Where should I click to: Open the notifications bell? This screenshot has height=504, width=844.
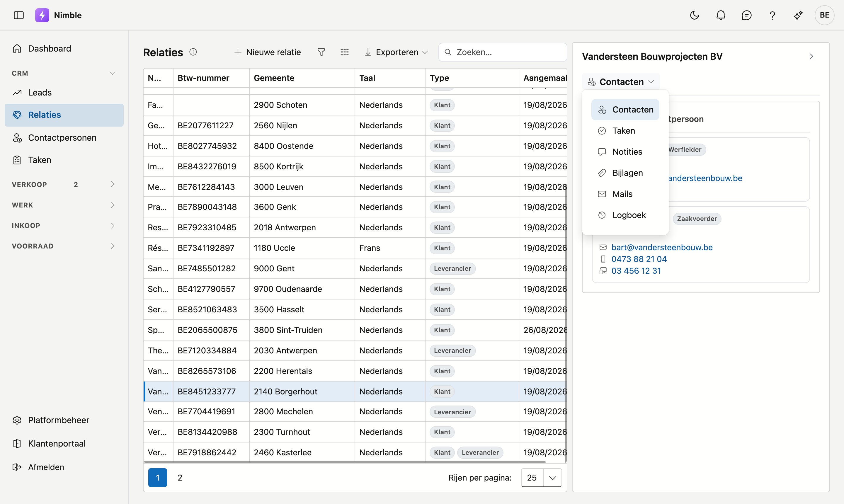pyautogui.click(x=721, y=15)
